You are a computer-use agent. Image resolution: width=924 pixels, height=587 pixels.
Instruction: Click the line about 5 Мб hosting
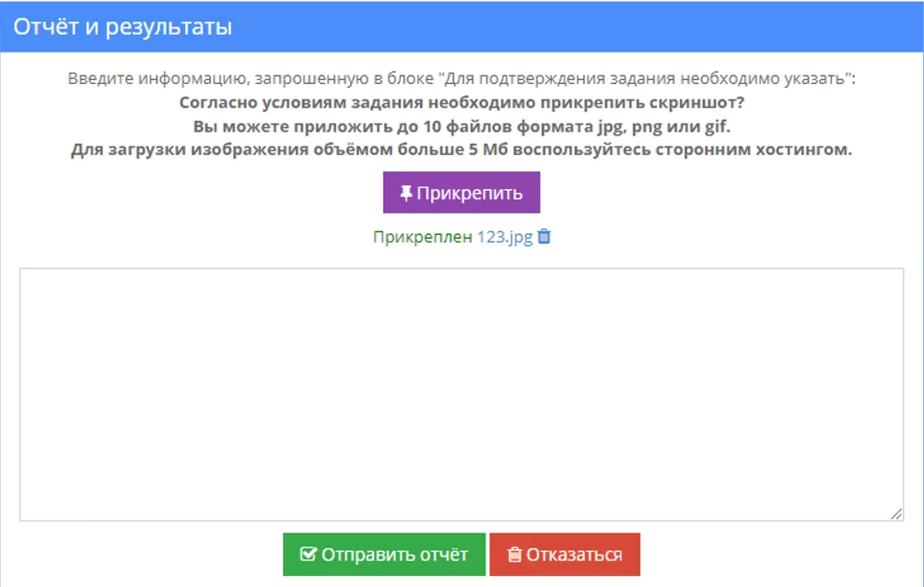tap(462, 149)
